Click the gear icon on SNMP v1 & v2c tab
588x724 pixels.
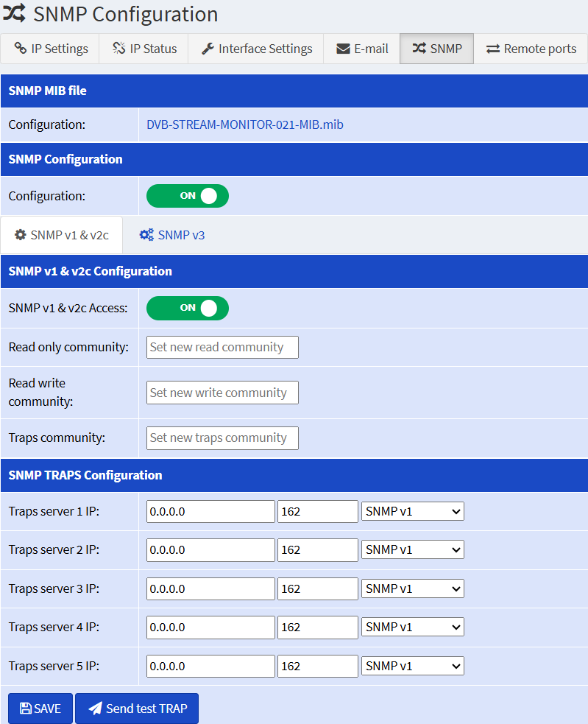point(21,234)
